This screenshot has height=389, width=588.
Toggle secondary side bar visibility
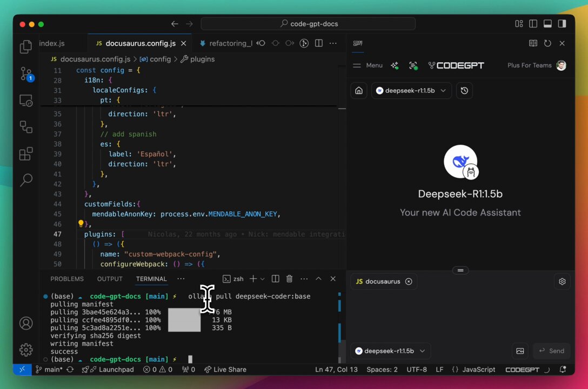coord(562,24)
